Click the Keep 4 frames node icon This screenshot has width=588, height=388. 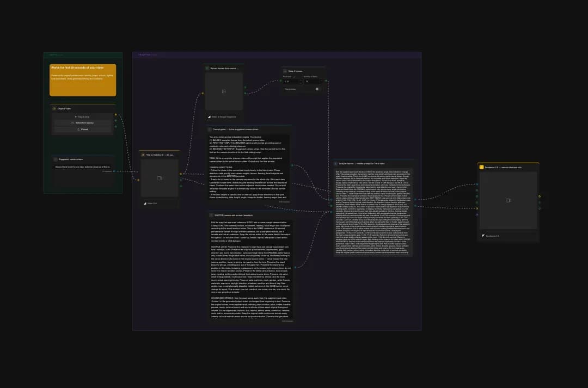point(285,71)
